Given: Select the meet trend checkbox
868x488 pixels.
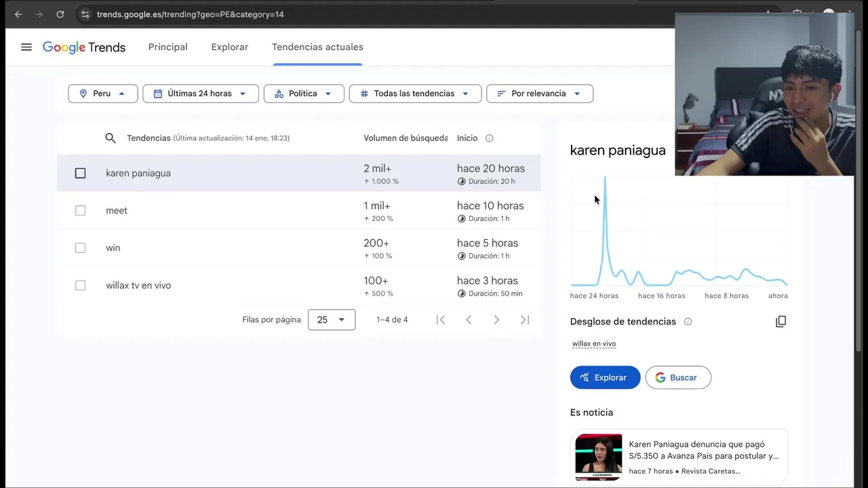Looking at the screenshot, I should [x=80, y=211].
